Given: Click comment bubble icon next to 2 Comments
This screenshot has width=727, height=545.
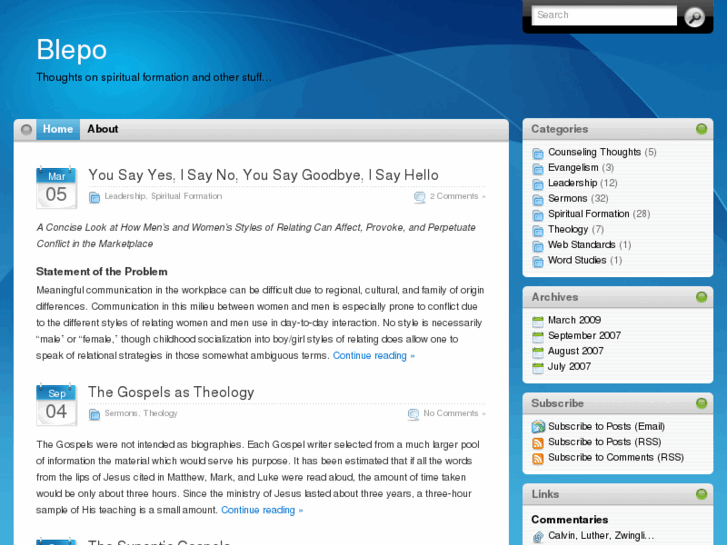Looking at the screenshot, I should coord(419,197).
